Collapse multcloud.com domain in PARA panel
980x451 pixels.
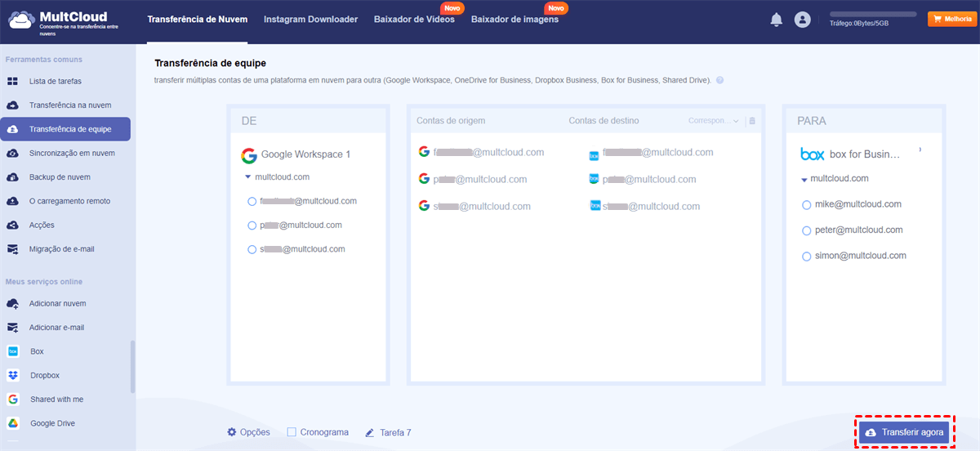click(804, 179)
